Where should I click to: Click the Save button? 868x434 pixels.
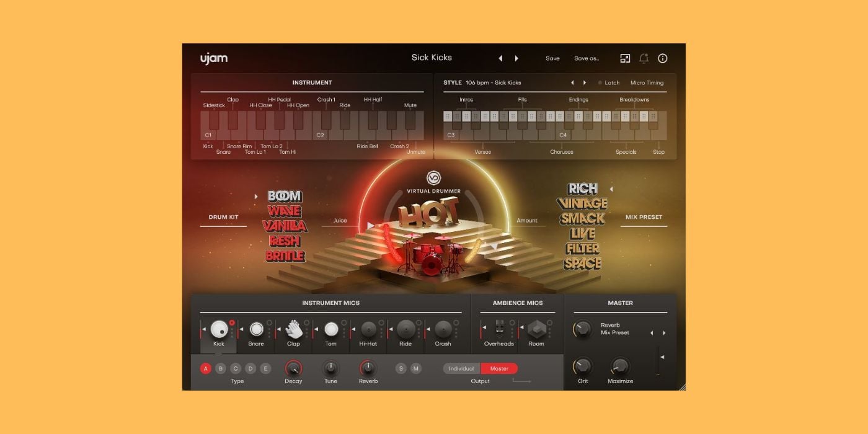[x=552, y=58]
